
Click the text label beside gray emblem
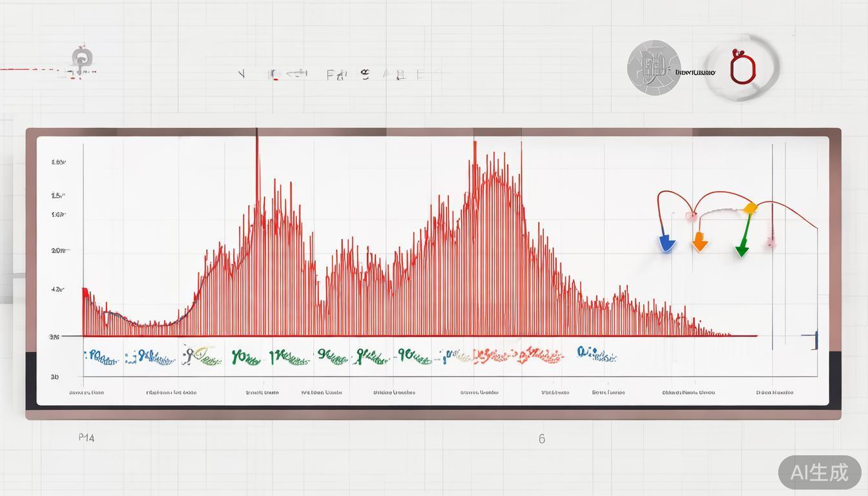[695, 72]
